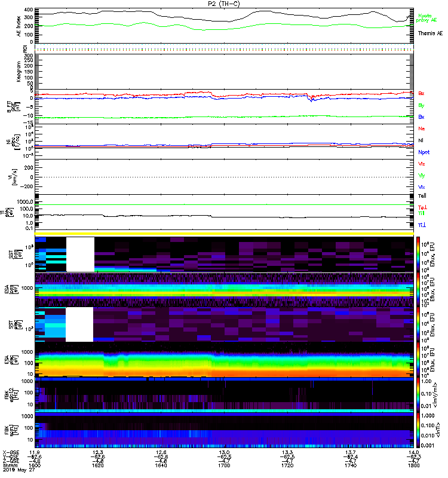Select the blue Npot legend label
Screen dimensions: 448x478
pyautogui.click(x=424, y=152)
